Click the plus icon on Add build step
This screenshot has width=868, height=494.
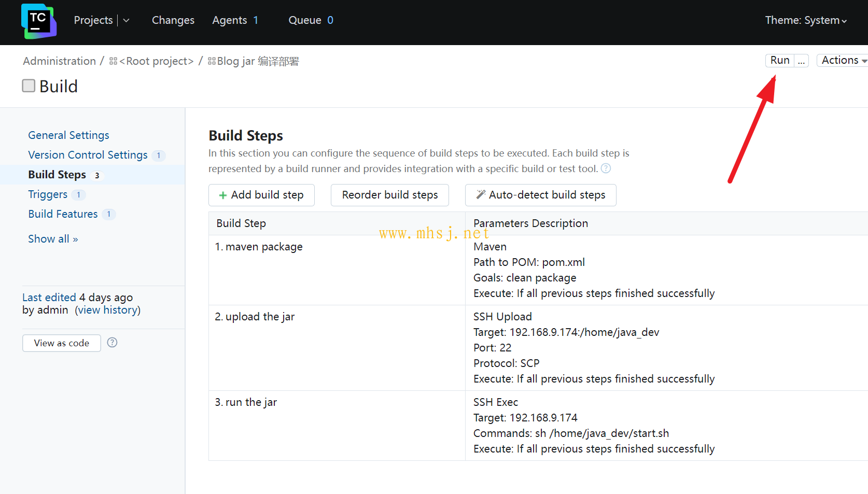[223, 195]
